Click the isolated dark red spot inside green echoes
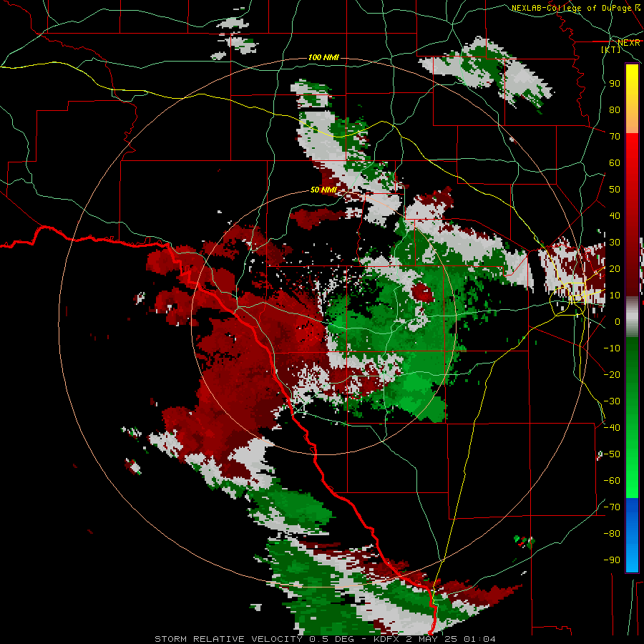 pos(422,292)
